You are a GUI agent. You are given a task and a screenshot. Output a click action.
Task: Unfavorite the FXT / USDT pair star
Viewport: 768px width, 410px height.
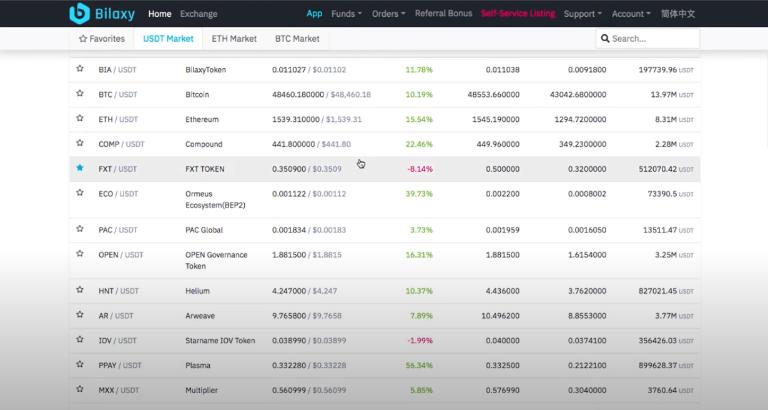tap(80, 168)
